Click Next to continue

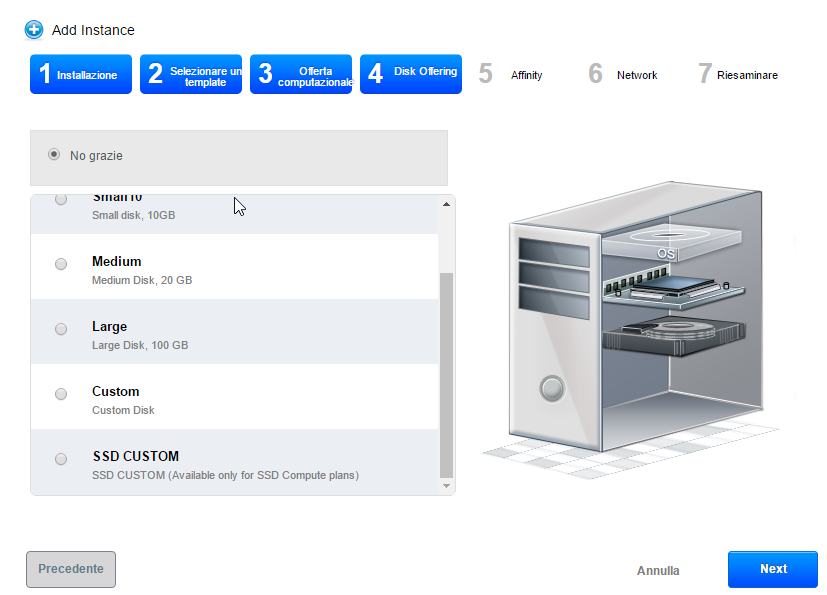click(x=772, y=569)
